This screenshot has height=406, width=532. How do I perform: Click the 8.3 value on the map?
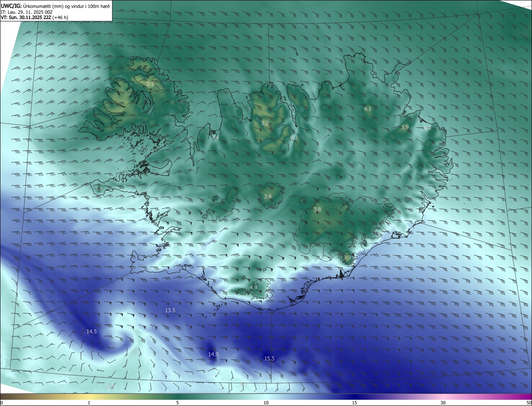tap(294, 137)
